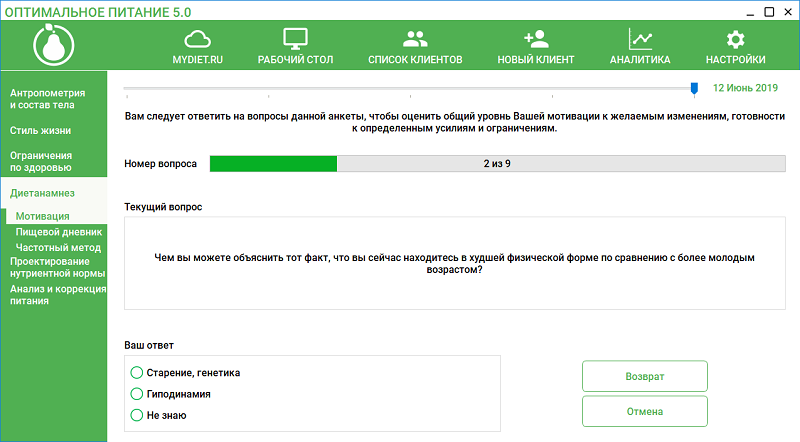
Task: Open Список клиентов people icon
Action: [x=415, y=40]
